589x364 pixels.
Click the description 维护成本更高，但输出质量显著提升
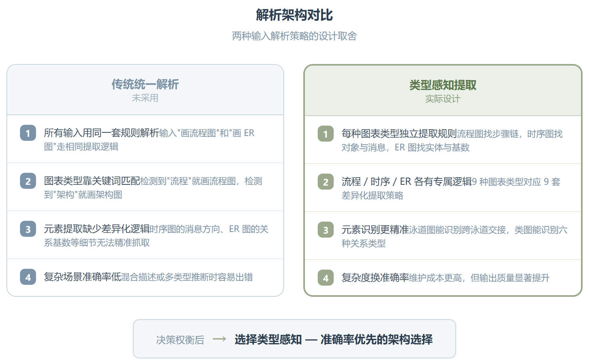coord(479,278)
